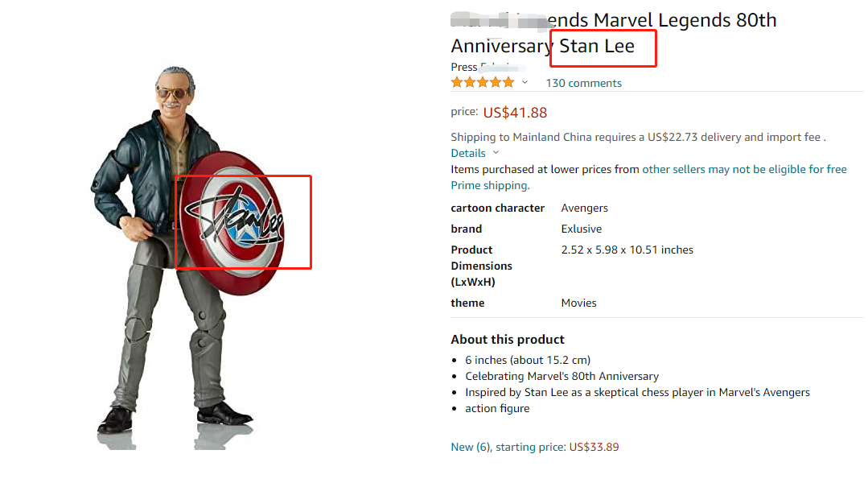Click the About this product heading
This screenshot has height=483, width=868.
pyautogui.click(x=508, y=339)
